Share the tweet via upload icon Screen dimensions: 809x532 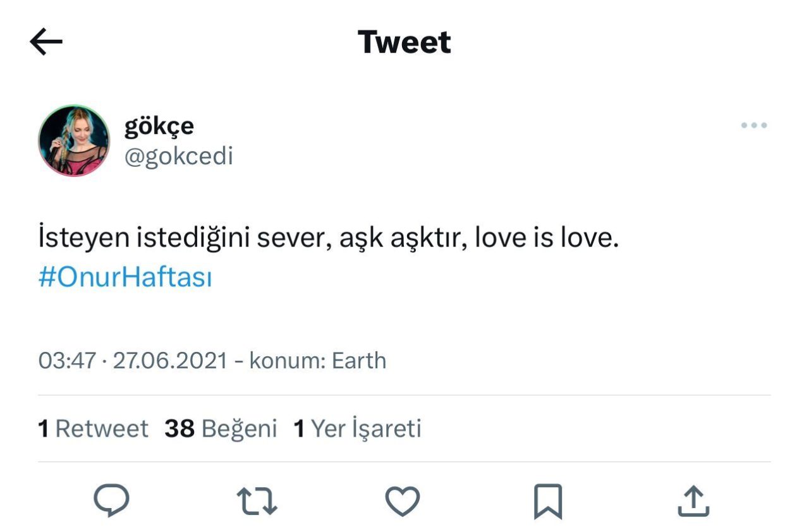(x=693, y=501)
